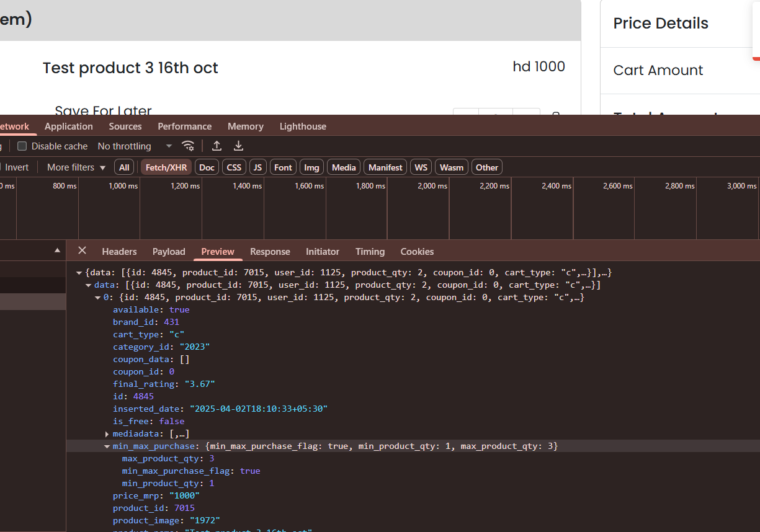Click the price_mrp: "1000" row
This screenshot has height=532, width=760.
(x=156, y=496)
